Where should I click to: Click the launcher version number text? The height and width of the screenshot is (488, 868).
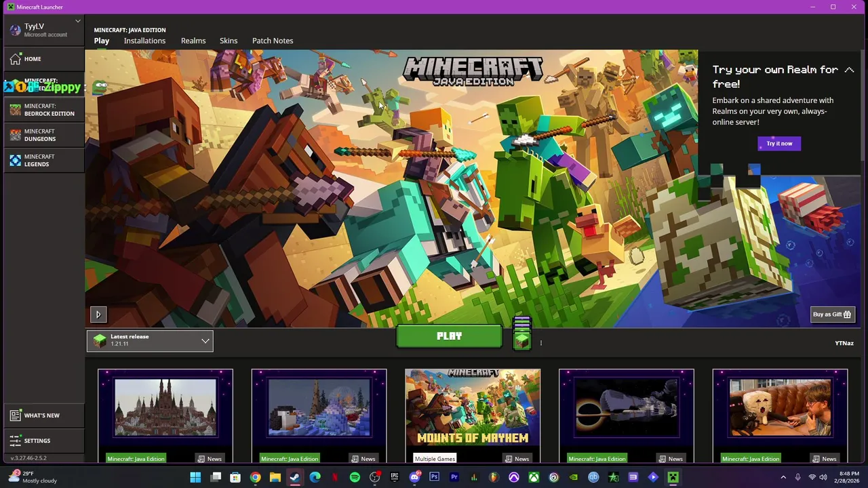point(28,458)
